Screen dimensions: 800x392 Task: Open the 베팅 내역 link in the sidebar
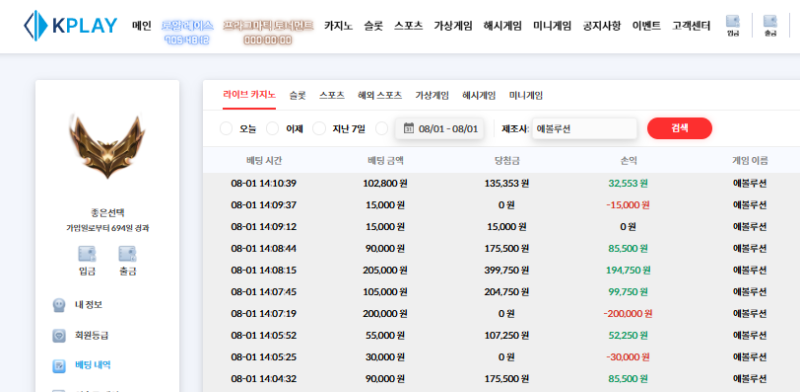[x=93, y=365]
